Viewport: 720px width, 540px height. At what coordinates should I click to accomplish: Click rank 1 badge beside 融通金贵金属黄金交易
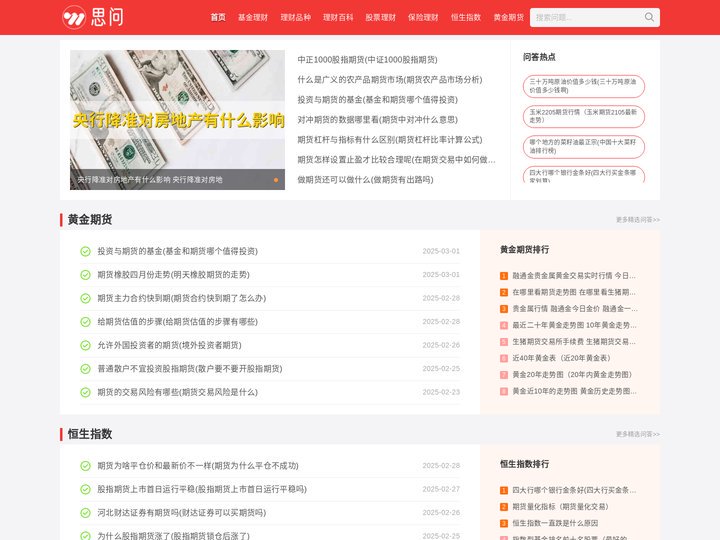504,276
